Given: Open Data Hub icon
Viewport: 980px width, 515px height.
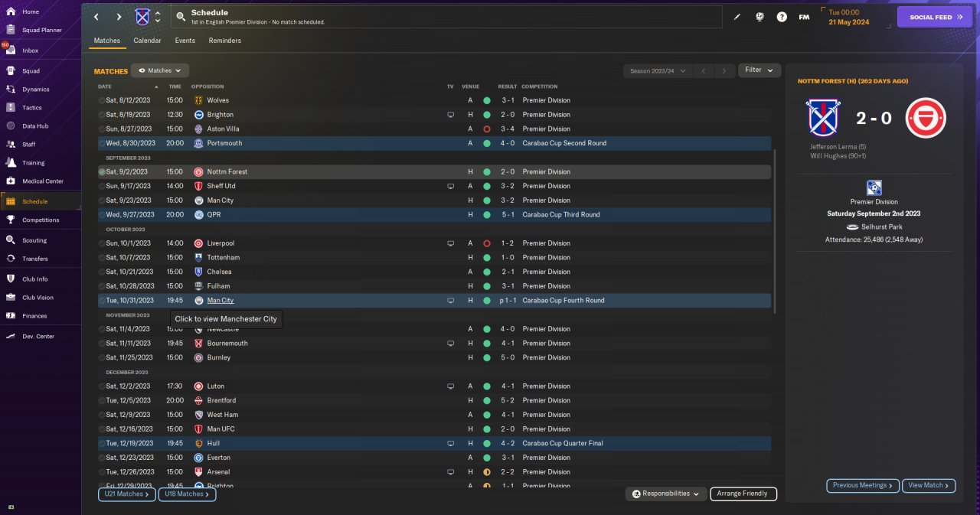Looking at the screenshot, I should pos(11,125).
